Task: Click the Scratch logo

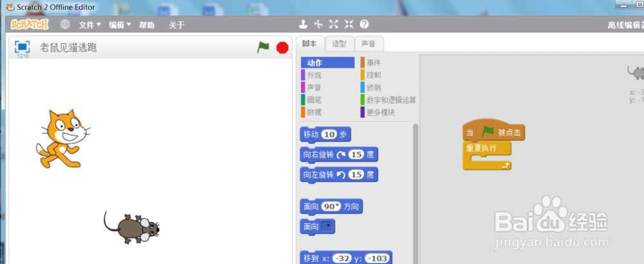Action: click(30, 24)
